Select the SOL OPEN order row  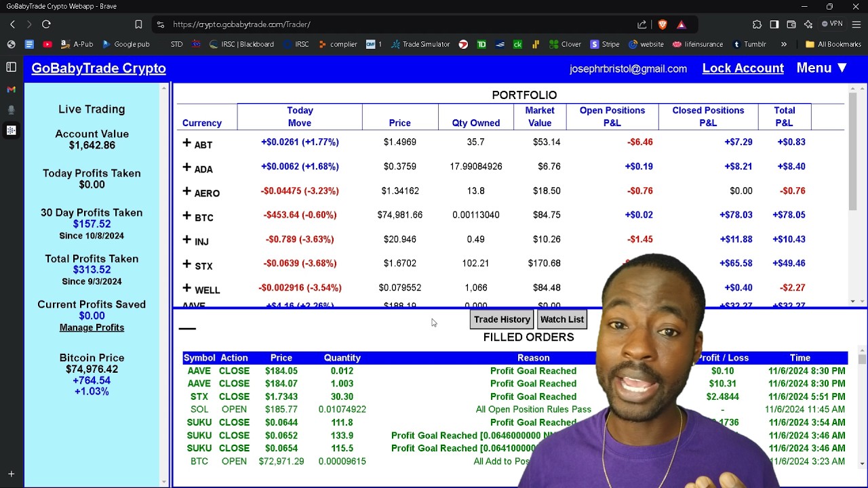click(515, 409)
